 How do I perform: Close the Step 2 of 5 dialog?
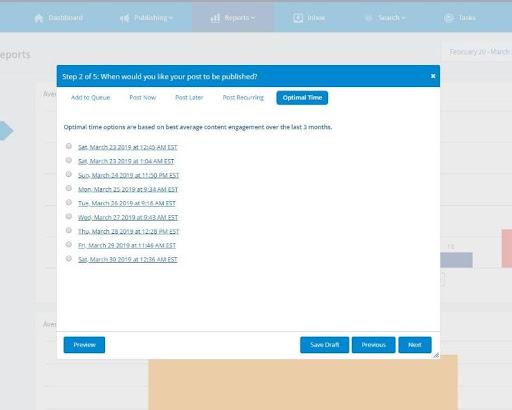tap(433, 76)
